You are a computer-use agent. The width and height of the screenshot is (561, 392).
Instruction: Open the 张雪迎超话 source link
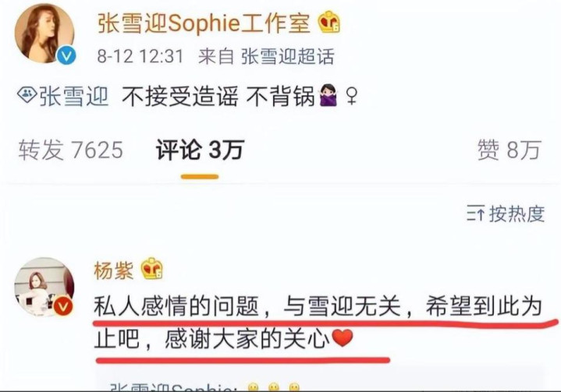click(288, 56)
